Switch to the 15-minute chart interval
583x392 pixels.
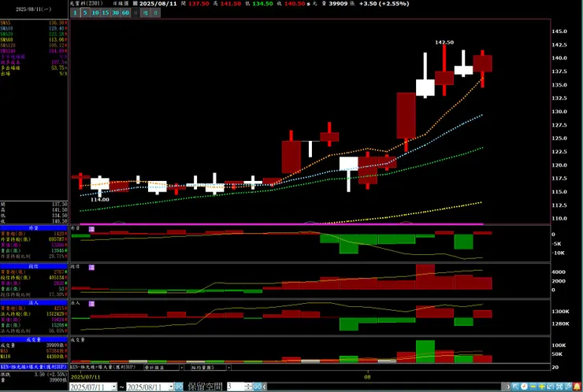pyautogui.click(x=106, y=13)
